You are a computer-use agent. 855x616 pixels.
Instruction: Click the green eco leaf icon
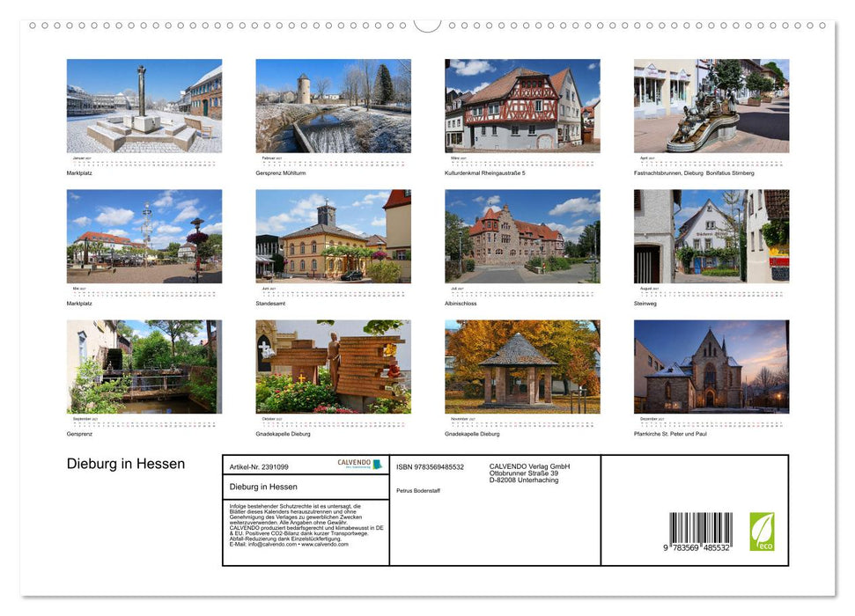pyautogui.click(x=762, y=532)
